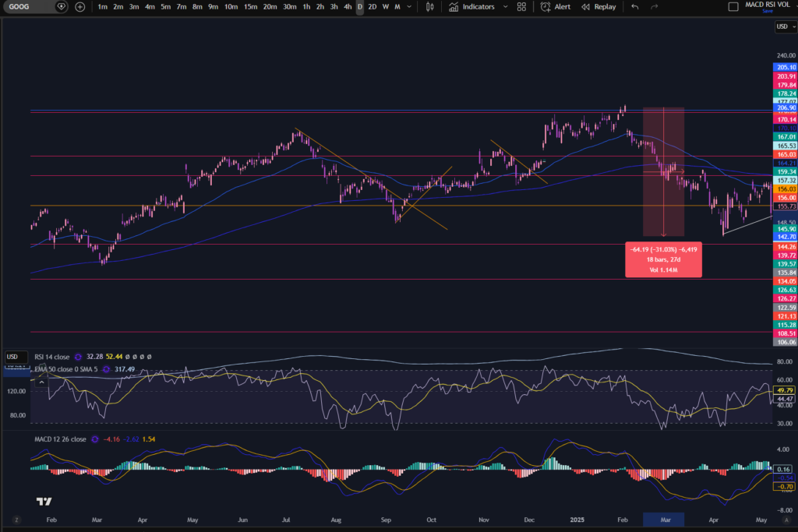Create an Alert
This screenshot has height=532, width=798.
click(x=555, y=6)
